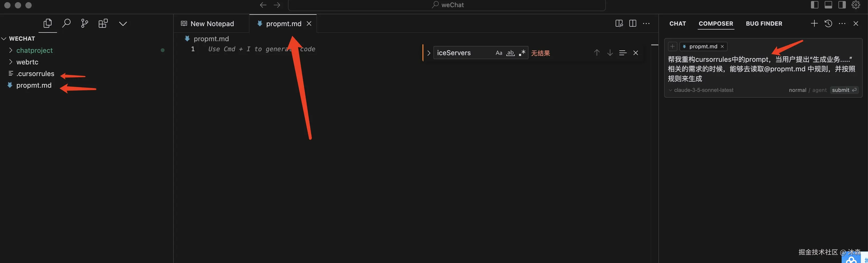Remove propmt.md context chip

tap(722, 46)
